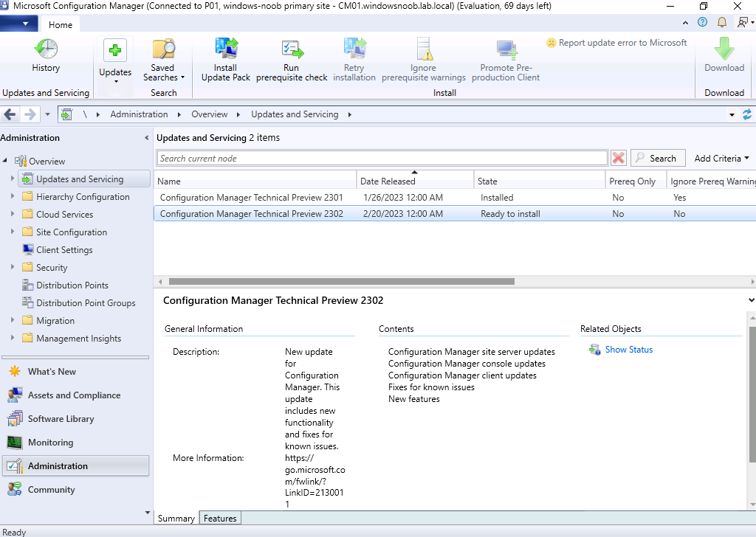The width and height of the screenshot is (756, 537).
Task: Click the navigation pane options arrow
Action: click(x=148, y=513)
